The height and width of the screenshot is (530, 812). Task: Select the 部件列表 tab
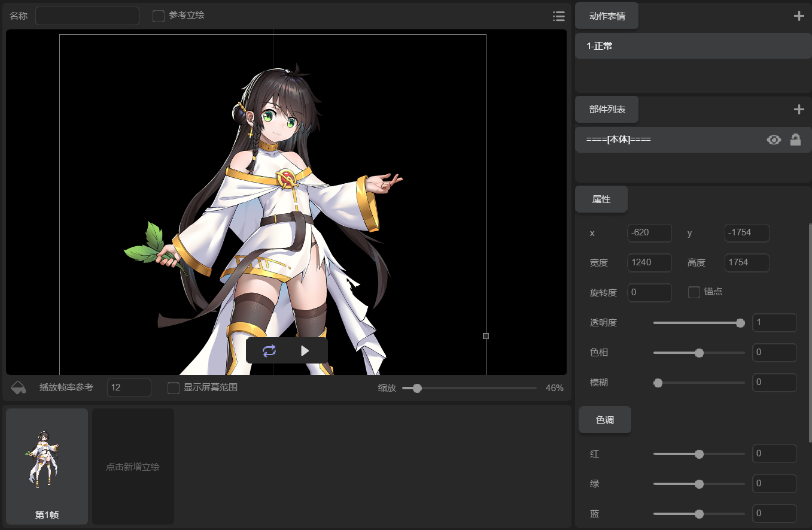coord(607,109)
